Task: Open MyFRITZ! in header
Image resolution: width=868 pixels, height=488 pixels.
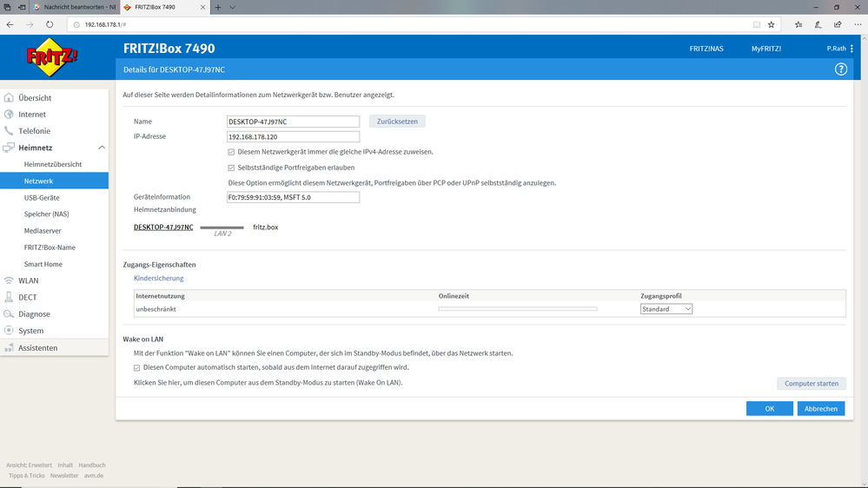Action: pyautogui.click(x=766, y=49)
